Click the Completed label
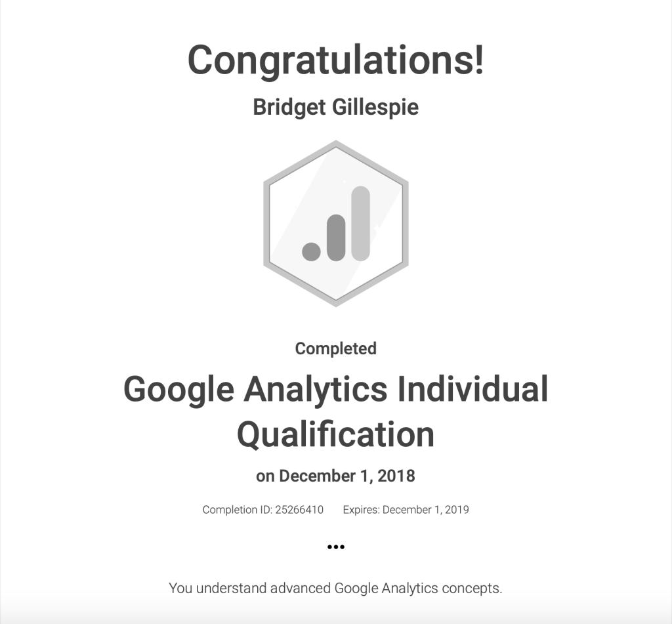 click(x=335, y=348)
